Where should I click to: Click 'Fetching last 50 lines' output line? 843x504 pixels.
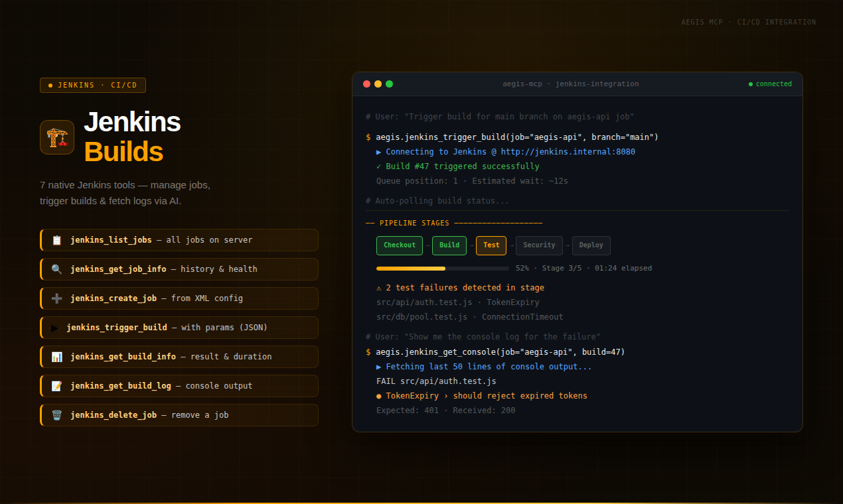pos(484,367)
